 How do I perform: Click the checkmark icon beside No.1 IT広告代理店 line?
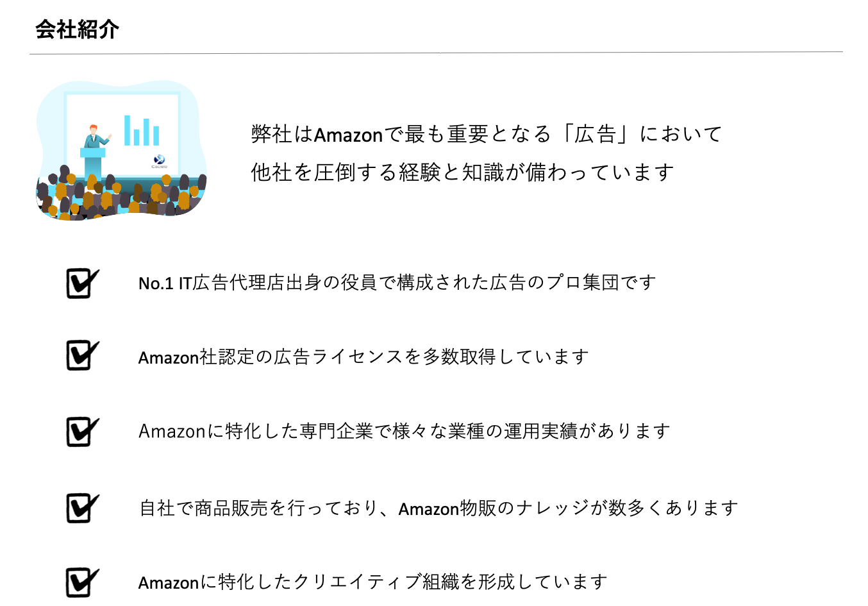tap(82, 283)
